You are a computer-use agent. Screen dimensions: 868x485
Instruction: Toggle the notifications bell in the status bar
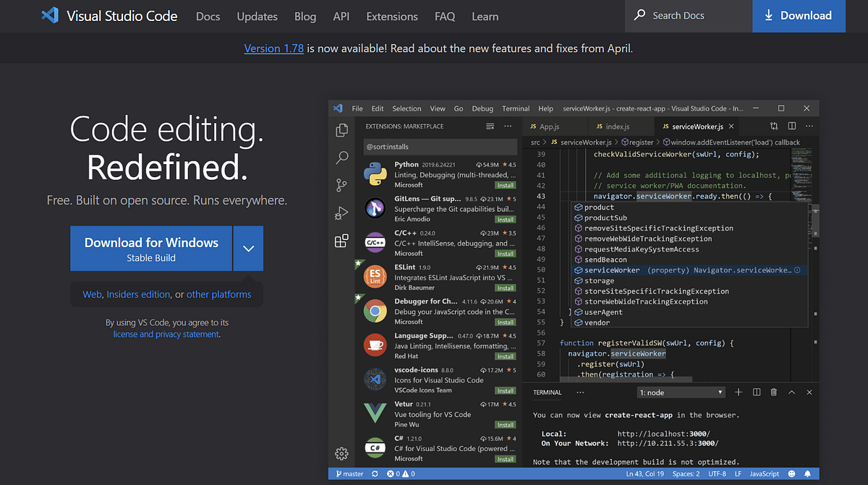point(808,473)
